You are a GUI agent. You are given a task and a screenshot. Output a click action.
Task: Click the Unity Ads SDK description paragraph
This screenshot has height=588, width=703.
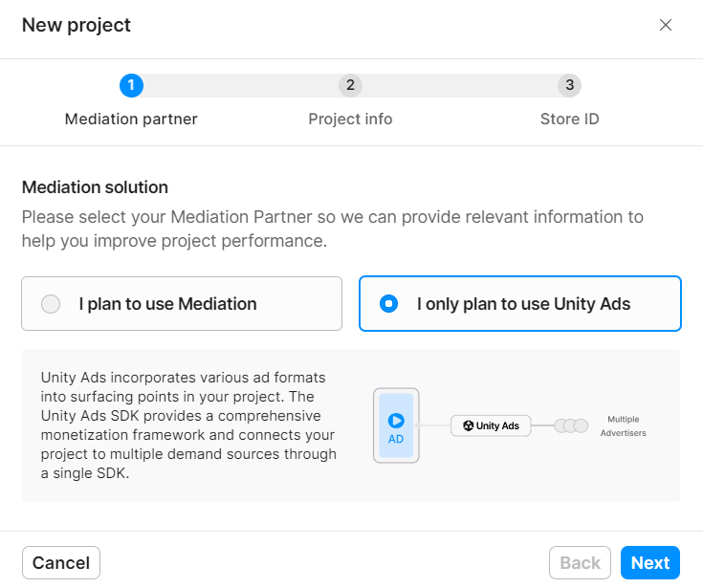pyautogui.click(x=188, y=425)
